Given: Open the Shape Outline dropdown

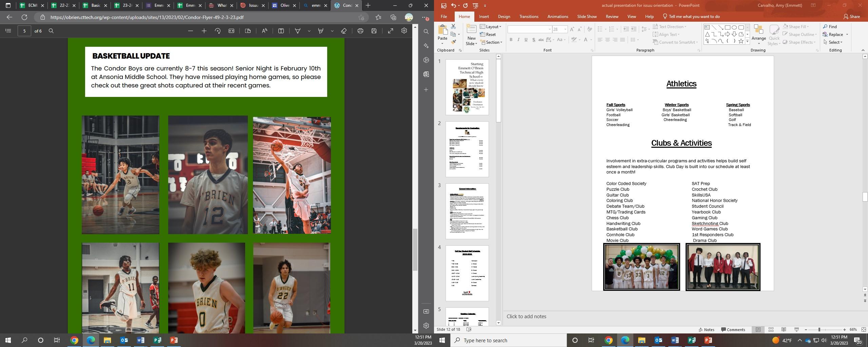Looking at the screenshot, I should click(x=800, y=35).
